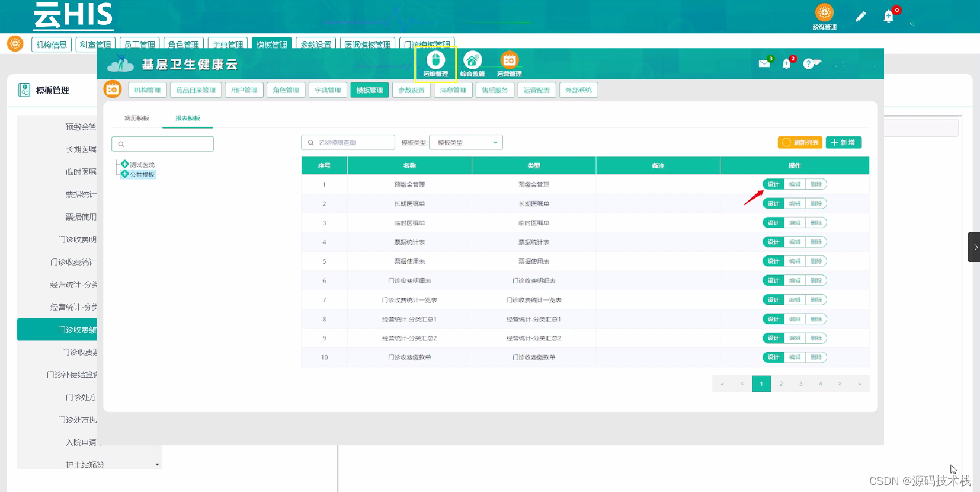Screen dimensions: 980x492
Task: Open the 用户管理 menu
Action: (x=244, y=90)
